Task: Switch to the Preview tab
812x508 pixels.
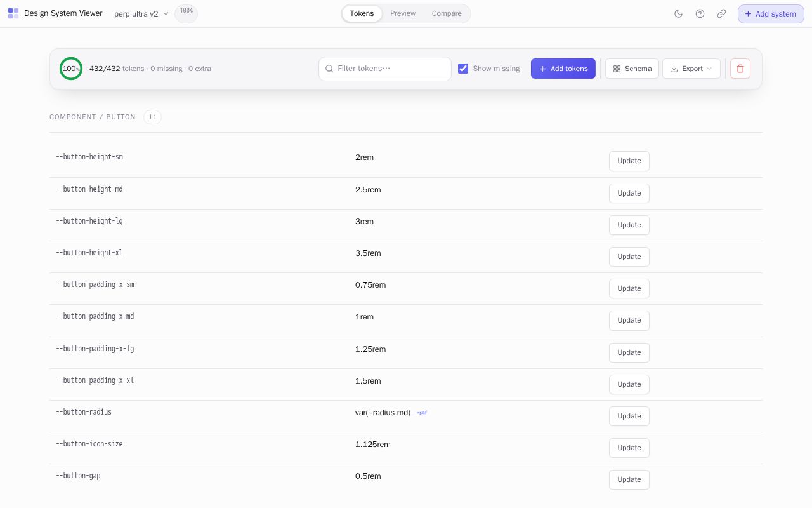Action: tap(403, 13)
